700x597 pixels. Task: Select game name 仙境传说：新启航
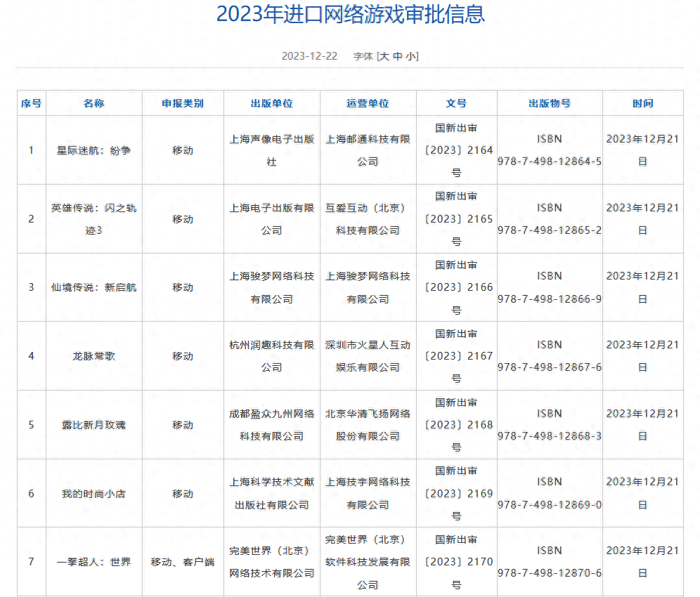(93, 287)
